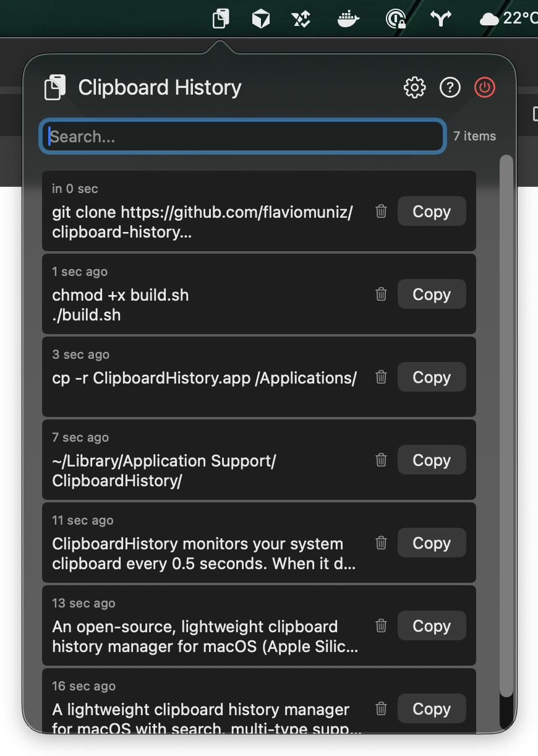Trash the cp -r ClipboardHistory.app entry
This screenshot has height=756, width=538.
click(382, 377)
